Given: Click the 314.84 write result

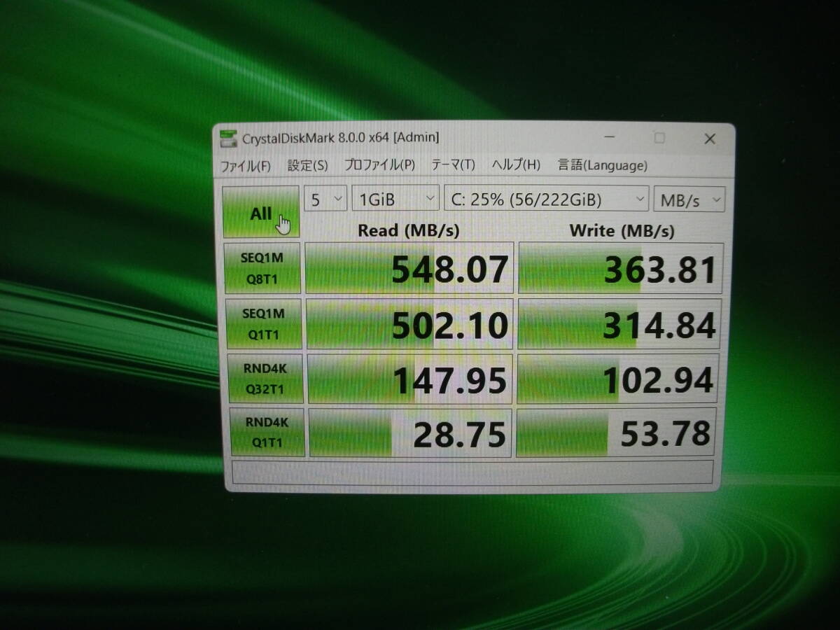Looking at the screenshot, I should click(x=619, y=324).
